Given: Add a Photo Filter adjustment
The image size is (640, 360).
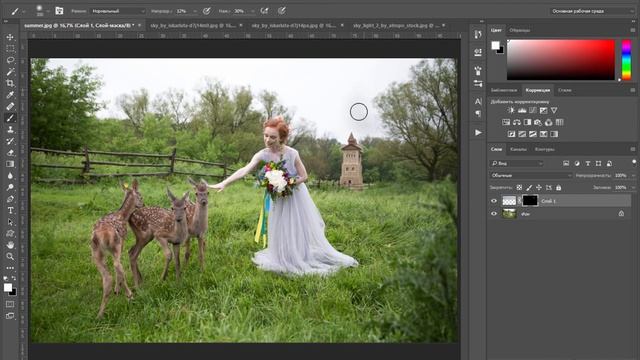Looking at the screenshot, I should pyautogui.click(x=538, y=122).
